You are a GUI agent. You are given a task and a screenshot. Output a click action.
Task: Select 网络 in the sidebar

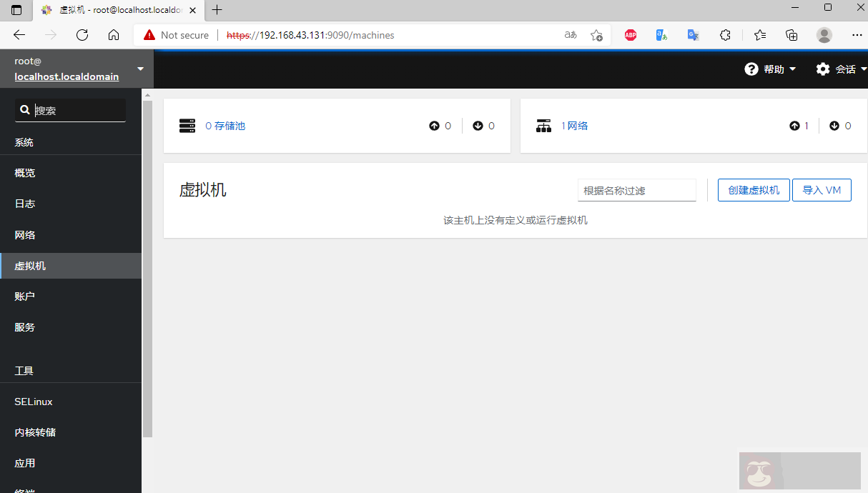[x=25, y=235]
